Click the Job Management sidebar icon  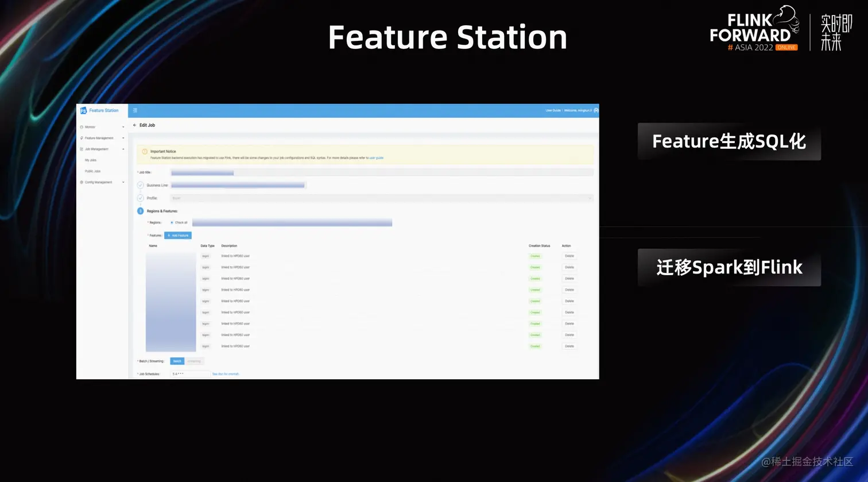click(82, 149)
